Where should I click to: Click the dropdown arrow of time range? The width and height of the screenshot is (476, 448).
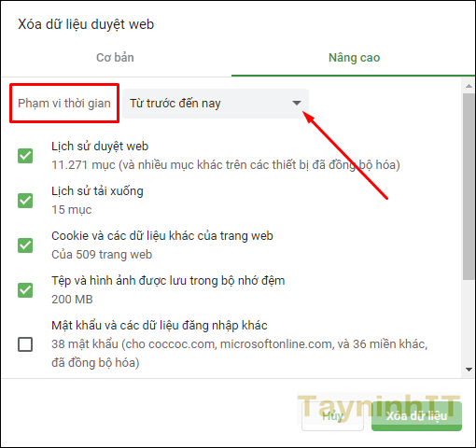(x=297, y=103)
